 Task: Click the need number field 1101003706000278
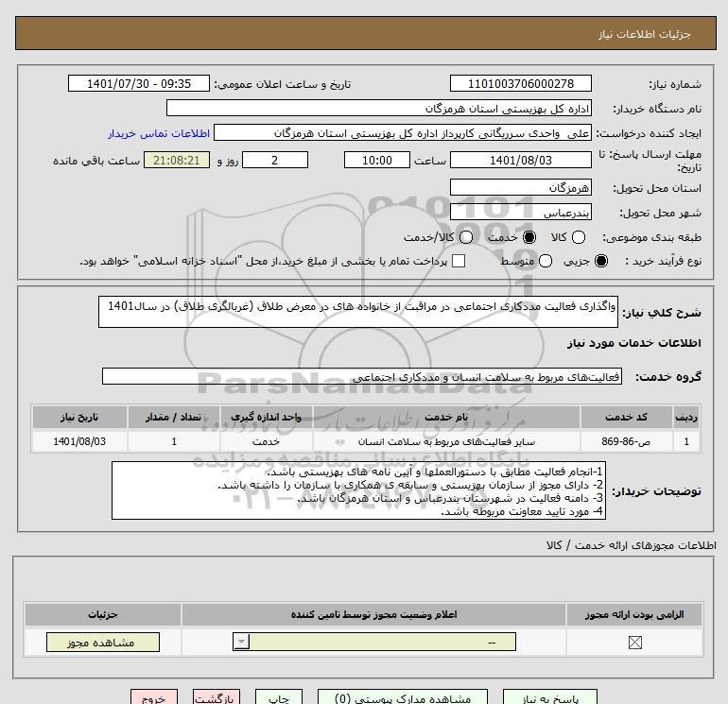520,83
